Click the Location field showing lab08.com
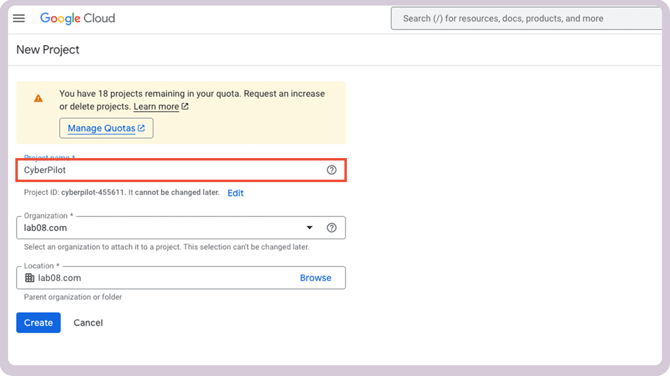Viewport: 670px width, 376px height. point(181,278)
